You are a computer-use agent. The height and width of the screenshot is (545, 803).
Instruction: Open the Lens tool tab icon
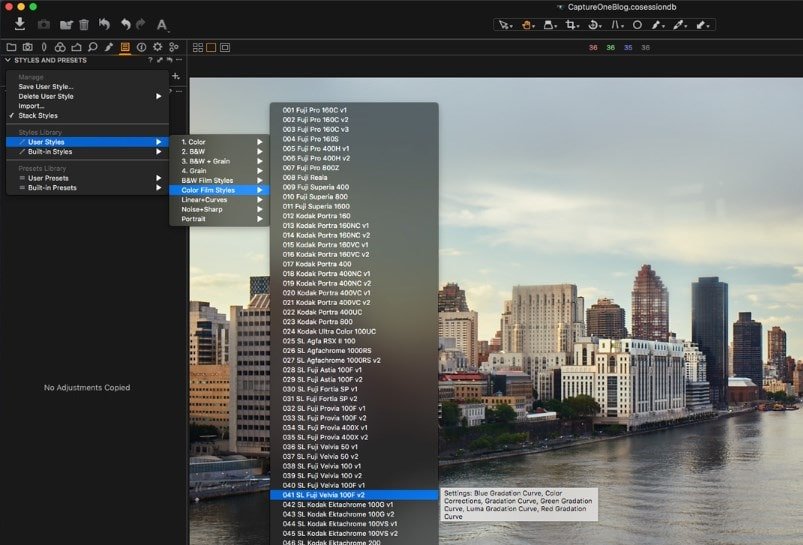(x=44, y=47)
